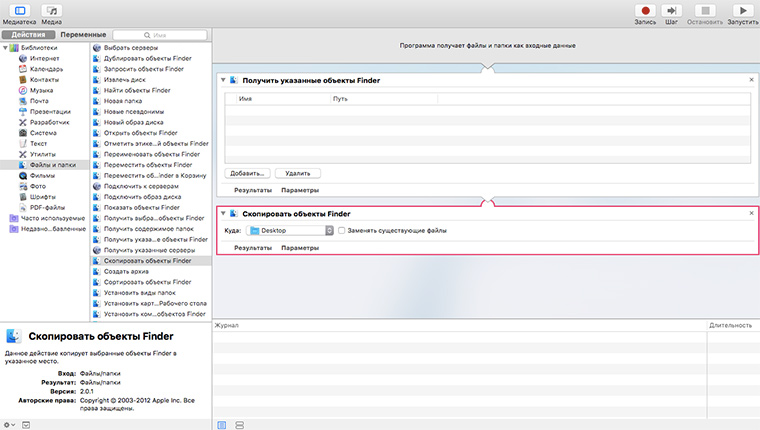This screenshot has height=430, width=760.
Task: Open the gear actions menu at bottom left
Action: [10, 425]
